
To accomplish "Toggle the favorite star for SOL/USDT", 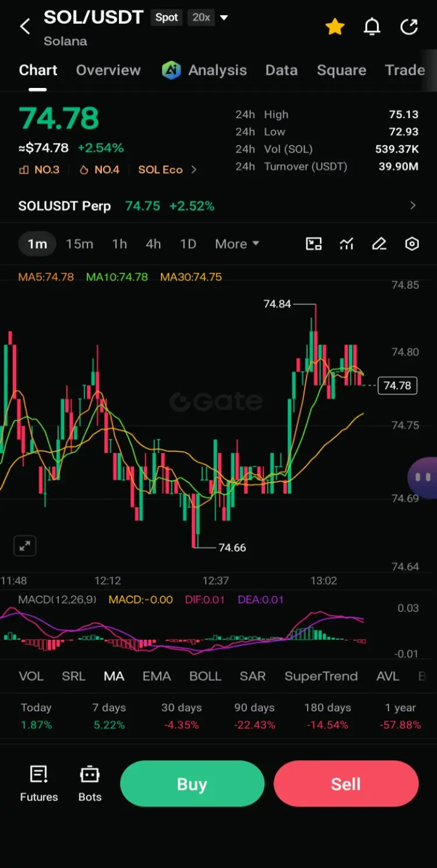I will 335,27.
